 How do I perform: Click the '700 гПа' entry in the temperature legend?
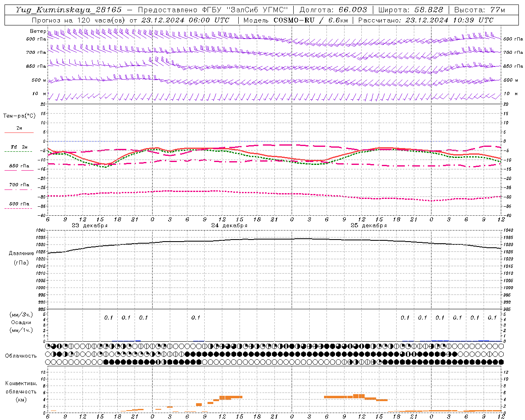[19, 185]
